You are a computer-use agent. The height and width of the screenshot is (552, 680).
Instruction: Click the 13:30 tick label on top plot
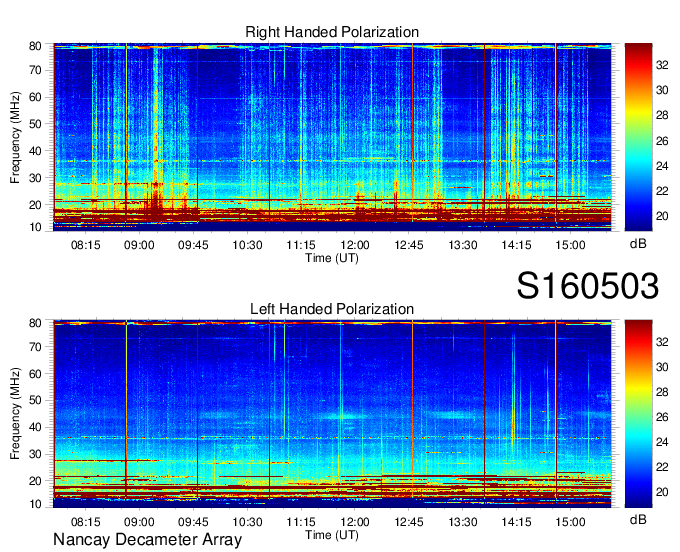pos(463,245)
